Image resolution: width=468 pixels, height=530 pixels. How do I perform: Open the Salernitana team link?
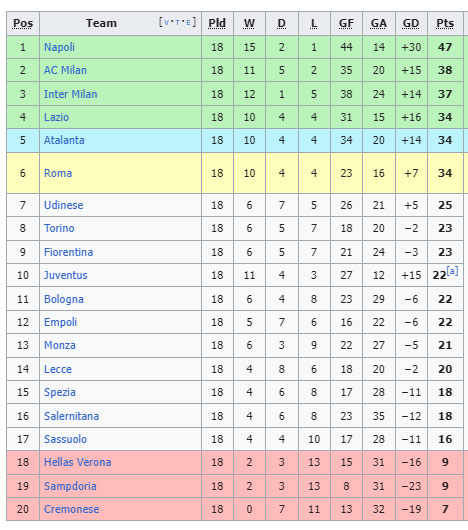pos(72,416)
